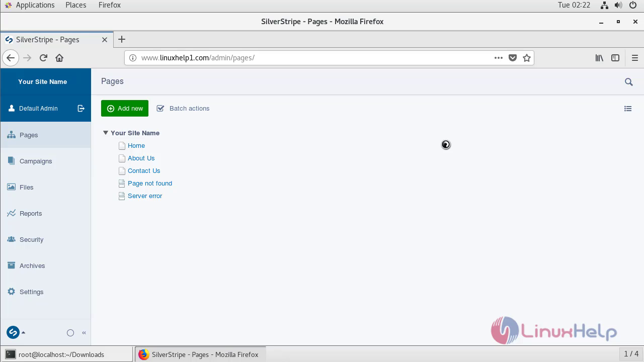Click the Reports chart icon in sidebar
The image size is (644, 362).
point(11,213)
